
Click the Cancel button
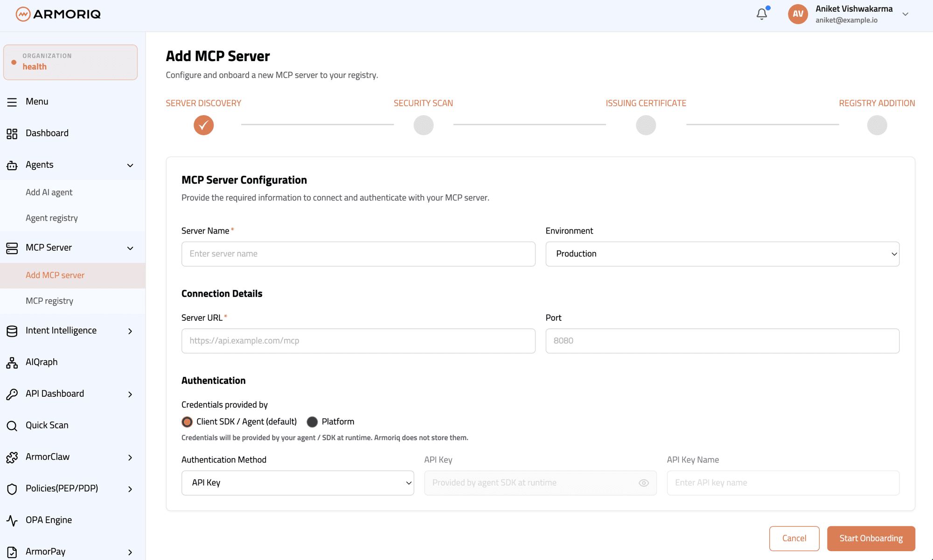click(x=794, y=539)
